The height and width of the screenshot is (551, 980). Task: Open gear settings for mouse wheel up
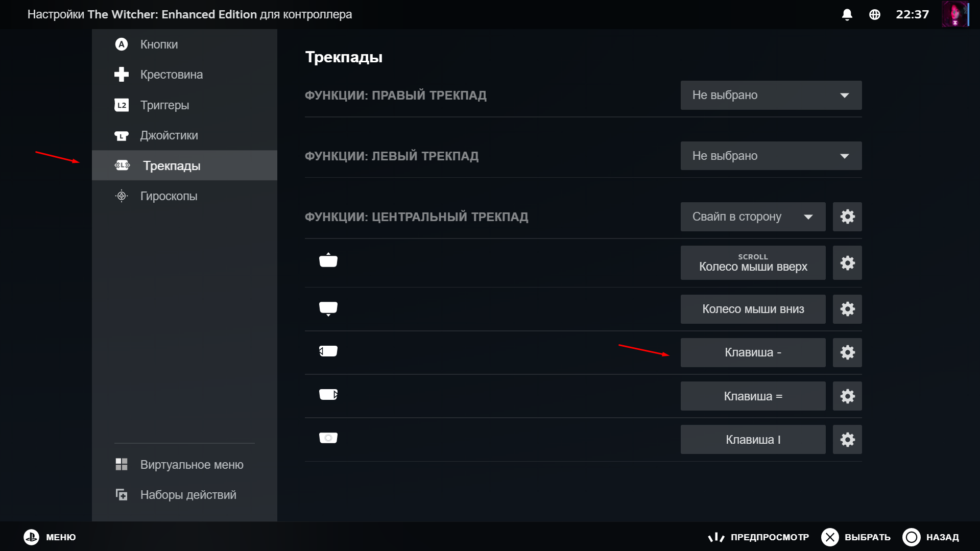847,263
